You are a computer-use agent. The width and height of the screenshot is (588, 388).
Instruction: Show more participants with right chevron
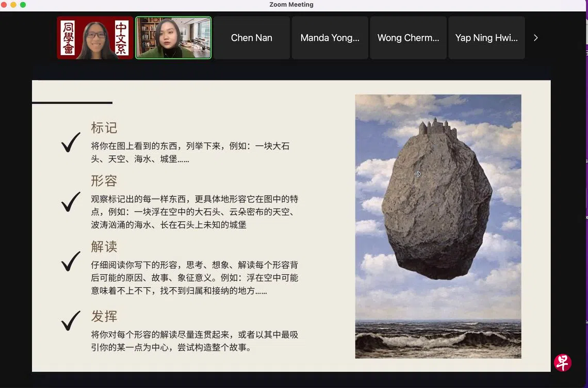535,38
